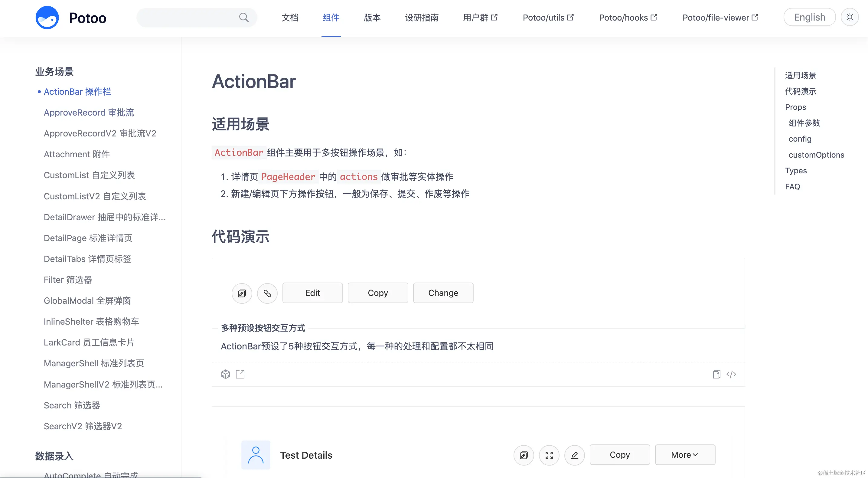Click the 多种预设按钮交互方式 demo title
This screenshot has width=868, height=478.
click(x=263, y=328)
